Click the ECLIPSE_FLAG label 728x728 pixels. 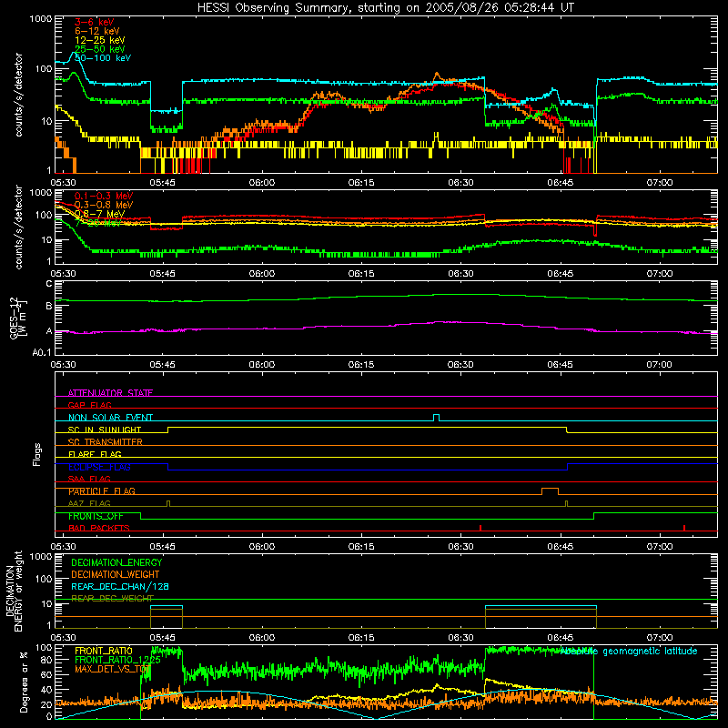coord(99,467)
